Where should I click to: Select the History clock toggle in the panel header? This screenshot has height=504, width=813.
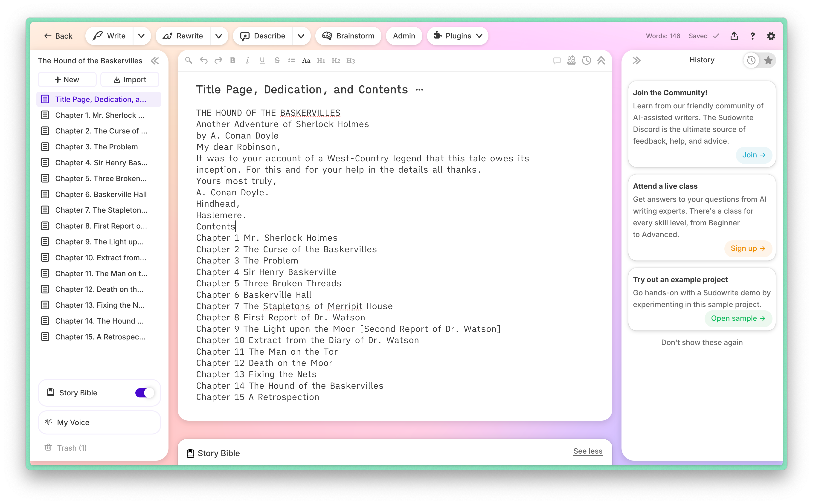751,60
